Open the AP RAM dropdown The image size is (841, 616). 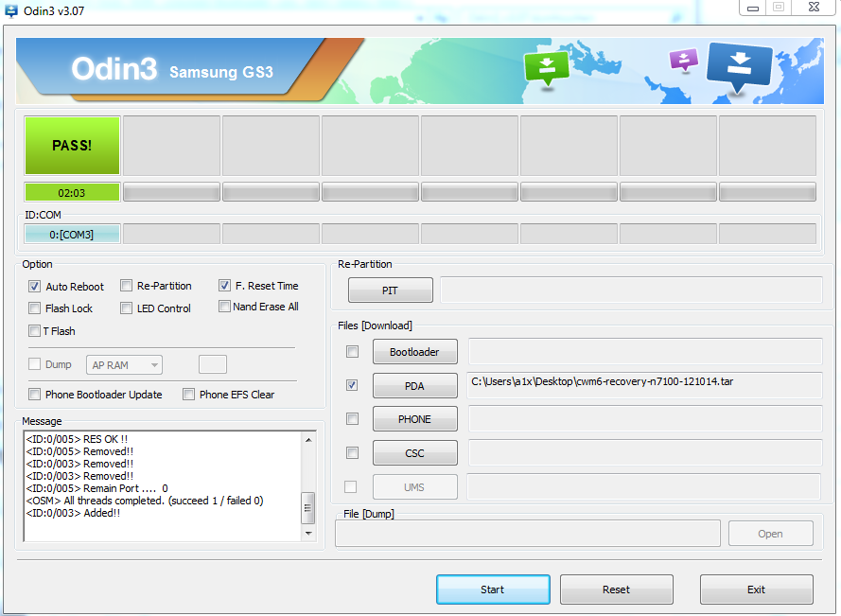point(125,365)
